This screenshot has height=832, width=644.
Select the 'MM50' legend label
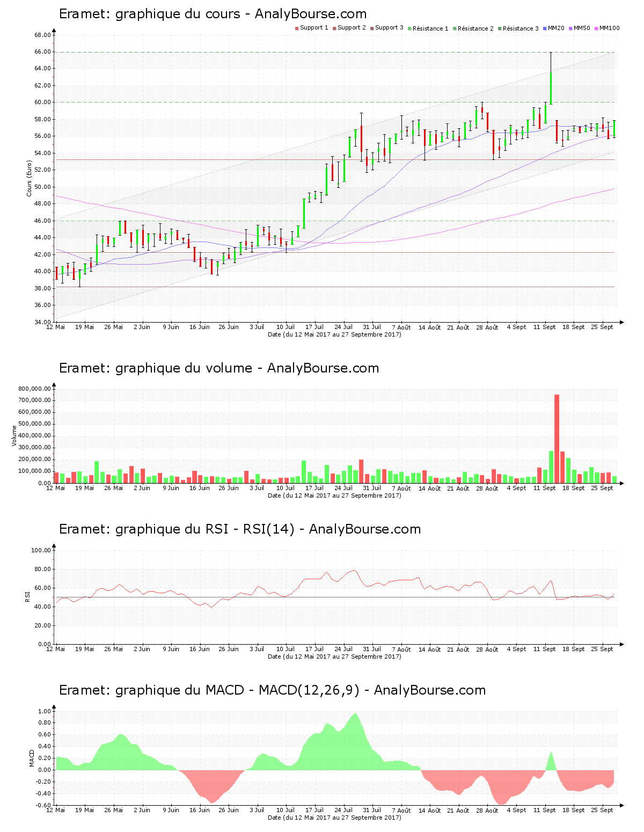[x=582, y=28]
